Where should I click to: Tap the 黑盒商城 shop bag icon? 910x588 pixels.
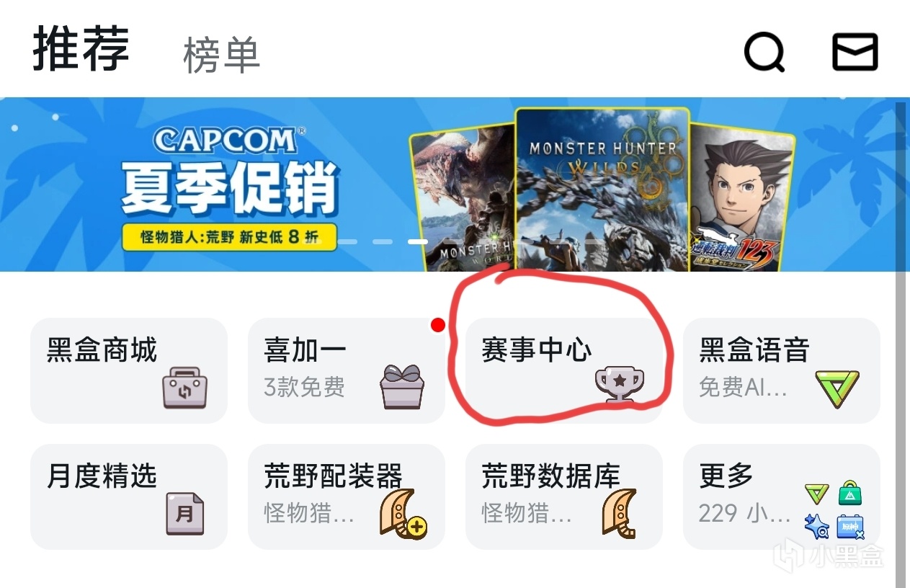click(x=184, y=388)
